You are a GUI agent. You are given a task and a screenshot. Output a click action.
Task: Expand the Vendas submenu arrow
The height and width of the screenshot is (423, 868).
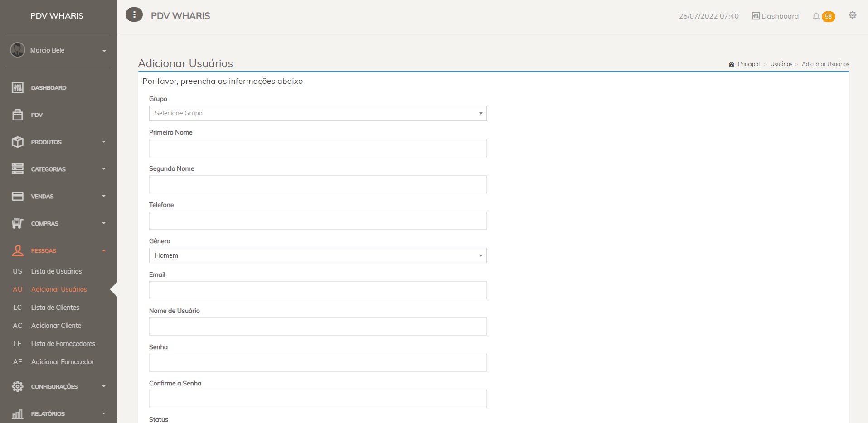pyautogui.click(x=104, y=196)
